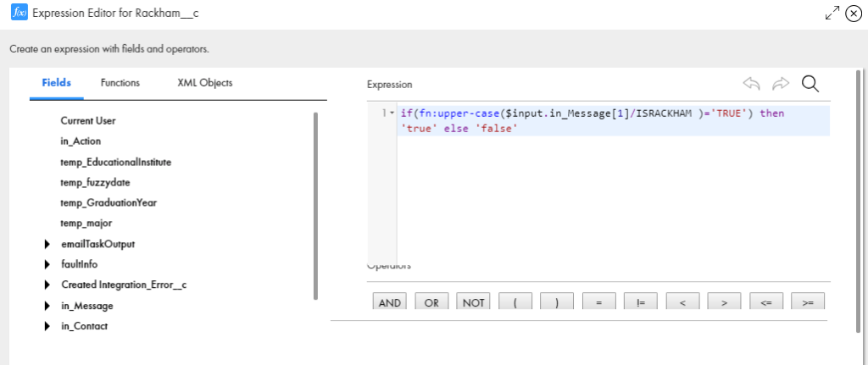The height and width of the screenshot is (365, 868).
Task: Insert the NOT operator
Action: 473,302
